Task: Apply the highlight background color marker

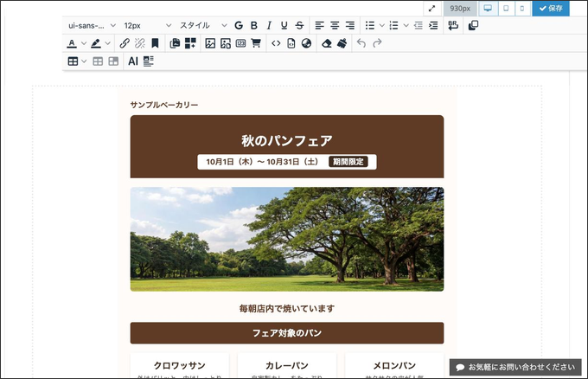Action: (x=96, y=43)
